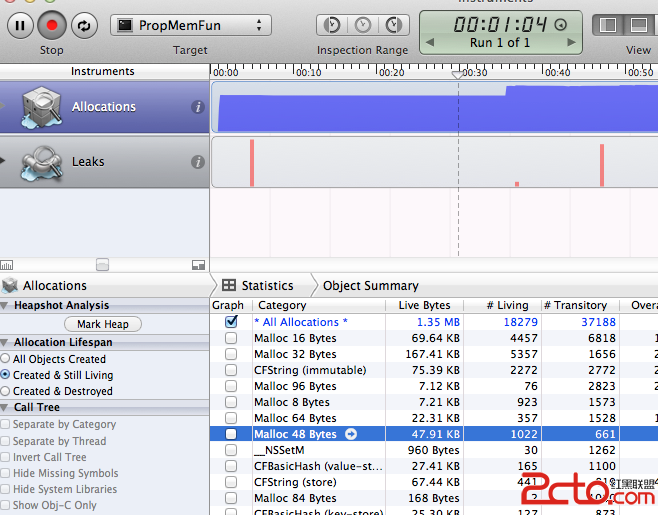Enable Separate by Category checkbox
Screen dimensions: 658x515
5,424
